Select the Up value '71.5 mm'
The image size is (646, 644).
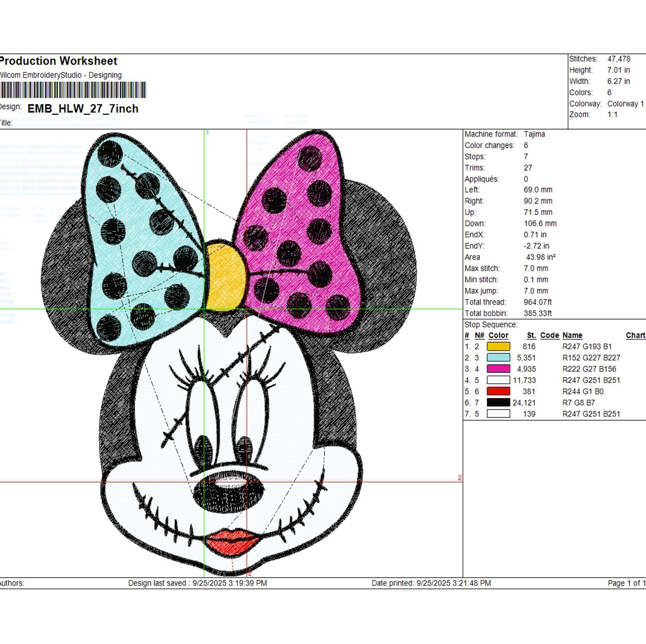(x=538, y=212)
